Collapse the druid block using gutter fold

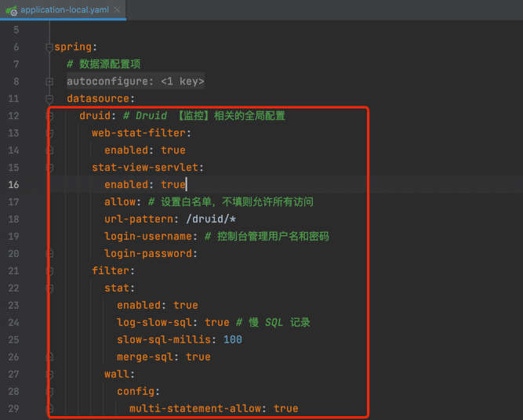click(49, 116)
